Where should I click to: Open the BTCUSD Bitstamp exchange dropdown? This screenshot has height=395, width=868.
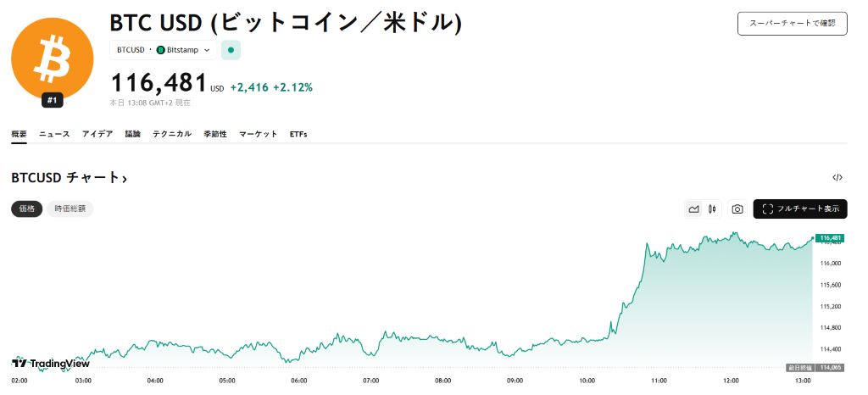pos(163,50)
